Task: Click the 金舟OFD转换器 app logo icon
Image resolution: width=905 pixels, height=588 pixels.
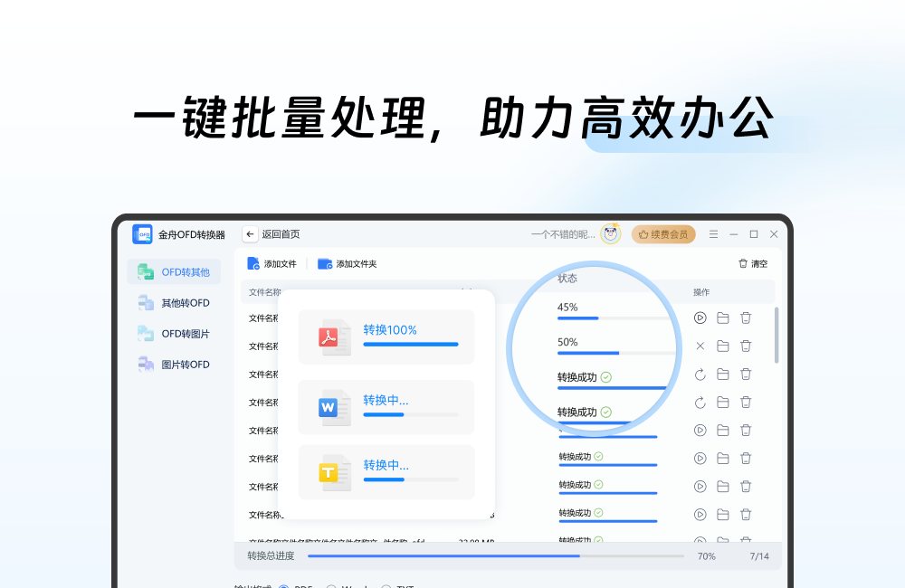Action: [x=143, y=233]
